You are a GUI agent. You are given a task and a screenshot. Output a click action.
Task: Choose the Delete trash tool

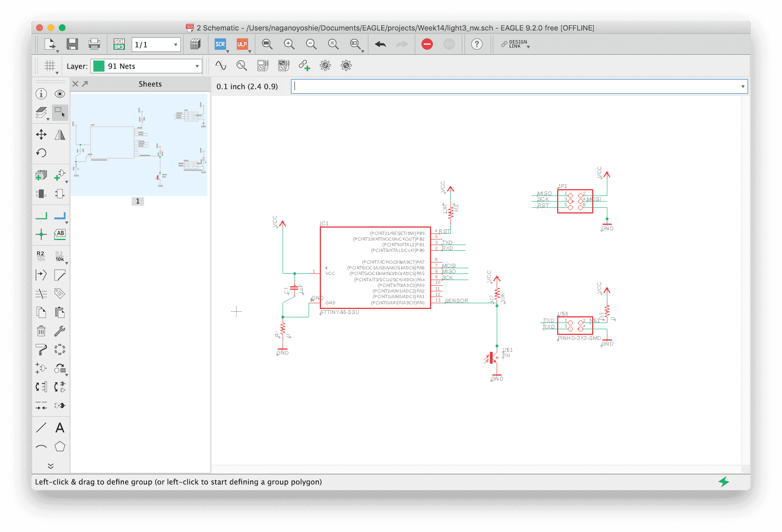click(x=41, y=331)
